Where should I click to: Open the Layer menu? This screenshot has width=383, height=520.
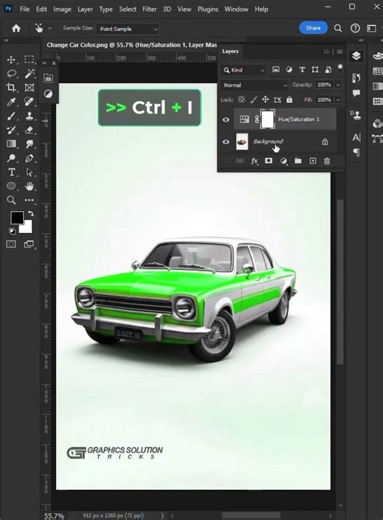85,9
